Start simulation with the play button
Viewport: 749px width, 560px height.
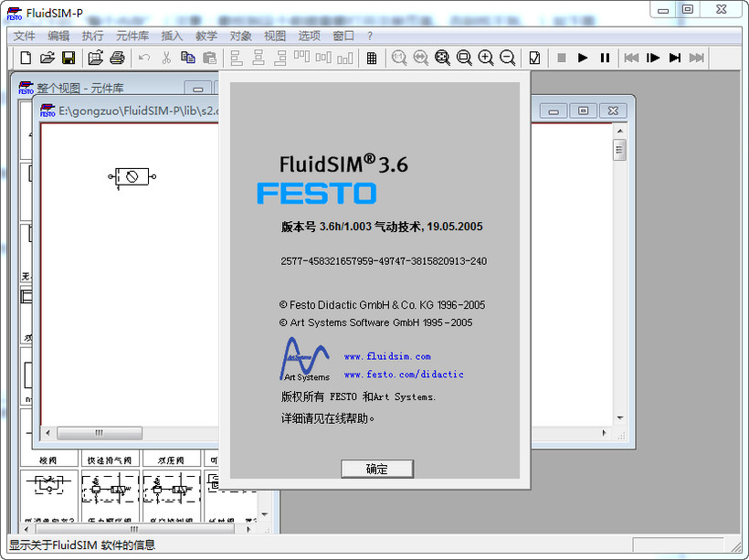[x=583, y=58]
